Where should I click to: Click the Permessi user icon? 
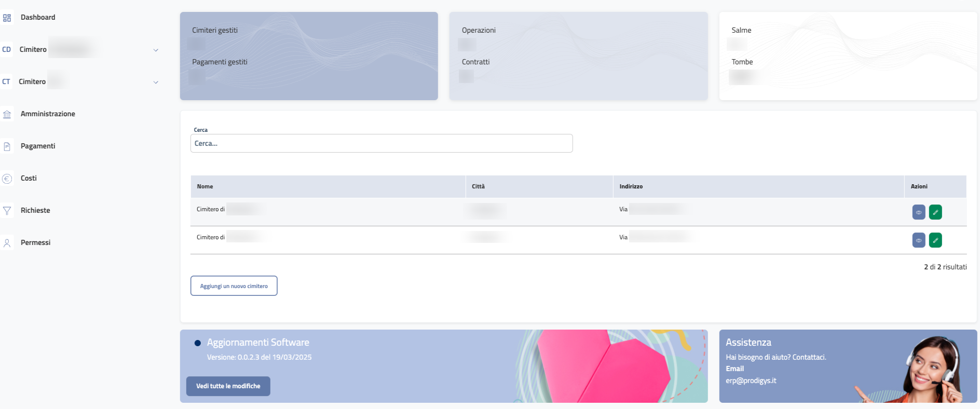pyautogui.click(x=7, y=243)
